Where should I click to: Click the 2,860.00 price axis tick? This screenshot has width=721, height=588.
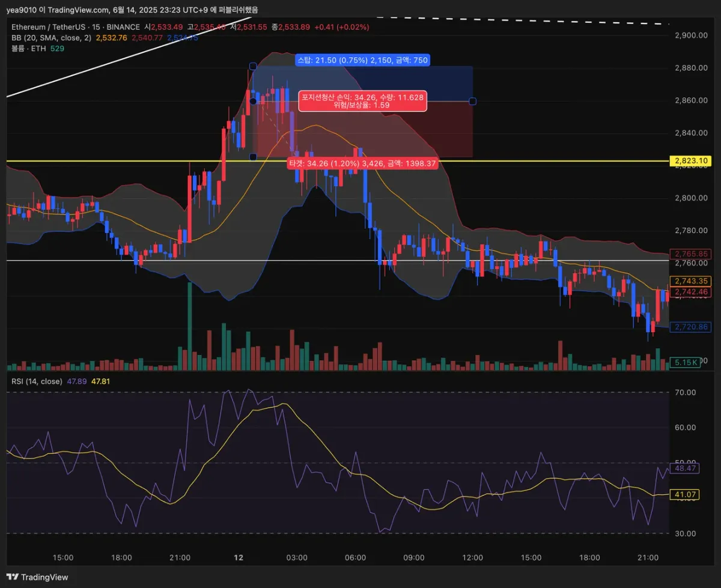pos(690,100)
